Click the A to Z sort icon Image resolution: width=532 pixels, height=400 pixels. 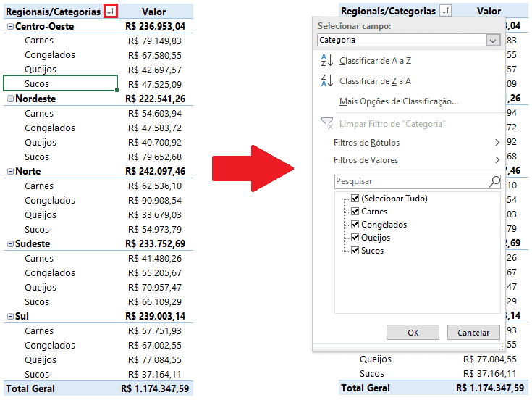[x=326, y=61]
